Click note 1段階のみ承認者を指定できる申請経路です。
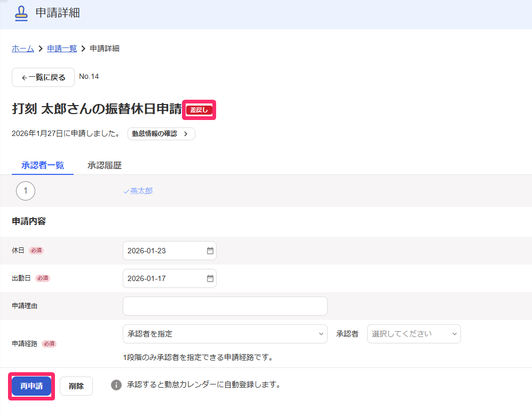Screen dimensions: 532x417 198,357
